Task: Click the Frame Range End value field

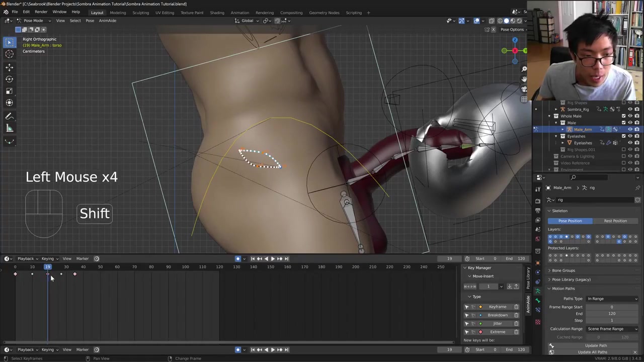Action: 611,314
